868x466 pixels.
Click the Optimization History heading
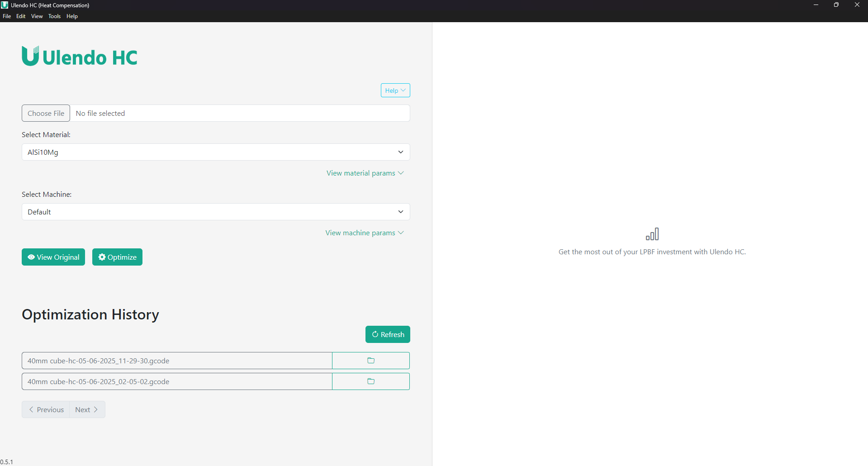point(90,314)
